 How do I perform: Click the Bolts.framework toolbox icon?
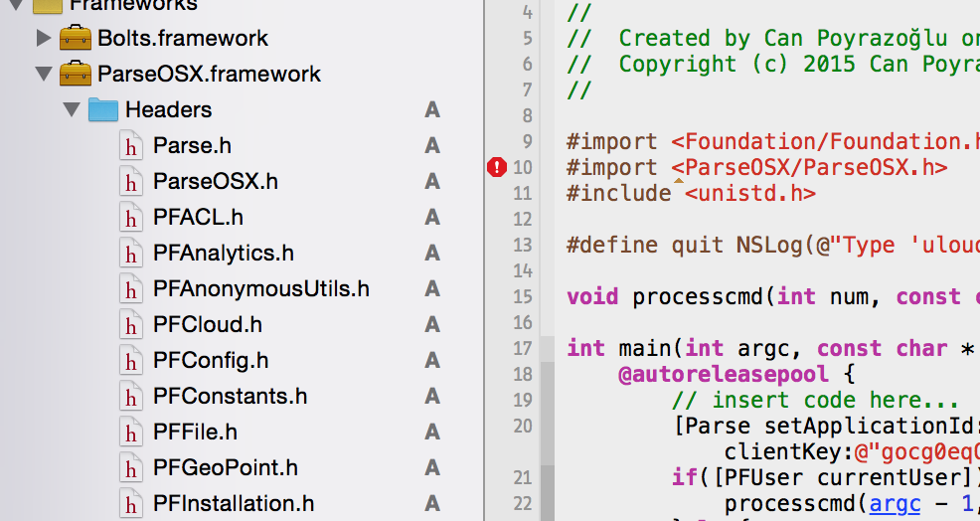(76, 39)
